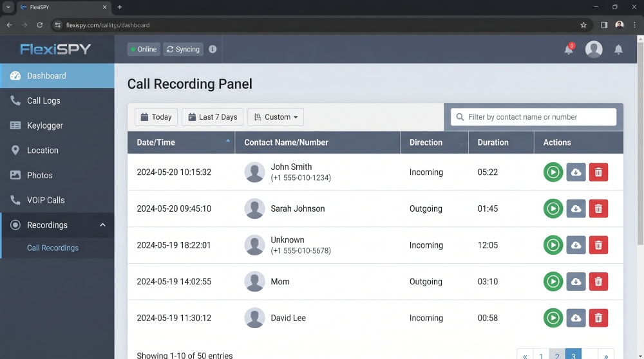644x359 pixels.
Task: Click the plain bell icon at far right
Action: point(618,50)
